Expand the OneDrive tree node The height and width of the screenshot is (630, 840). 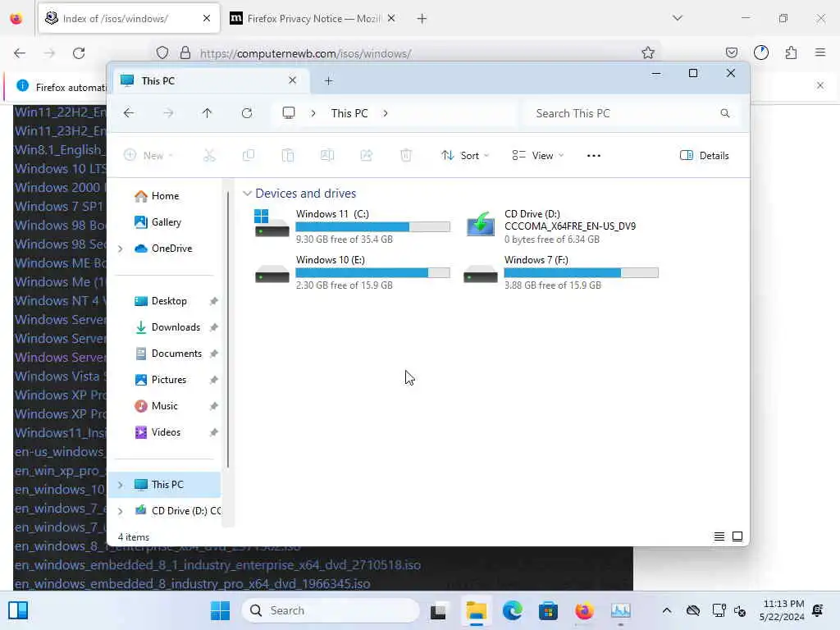click(x=121, y=249)
